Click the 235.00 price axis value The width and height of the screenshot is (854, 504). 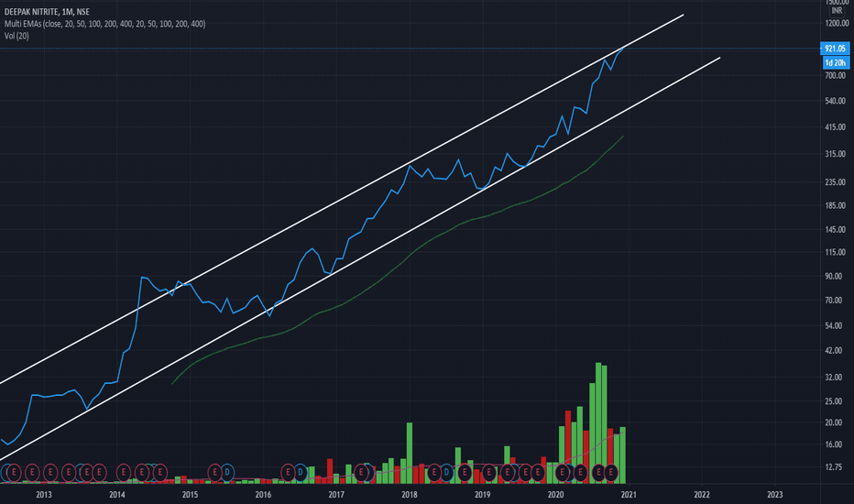[836, 182]
